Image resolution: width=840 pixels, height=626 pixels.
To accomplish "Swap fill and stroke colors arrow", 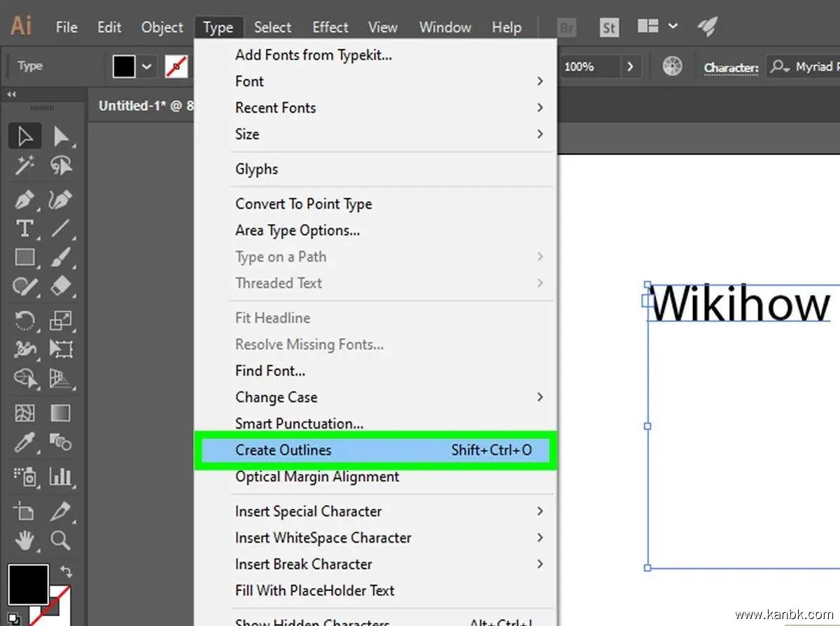I will coord(66,571).
